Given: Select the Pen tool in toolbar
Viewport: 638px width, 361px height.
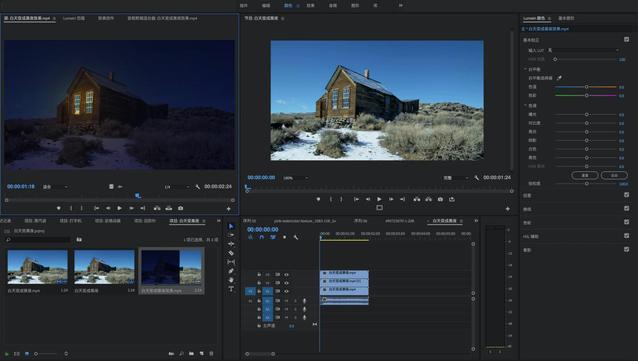Looking at the screenshot, I should tap(231, 271).
